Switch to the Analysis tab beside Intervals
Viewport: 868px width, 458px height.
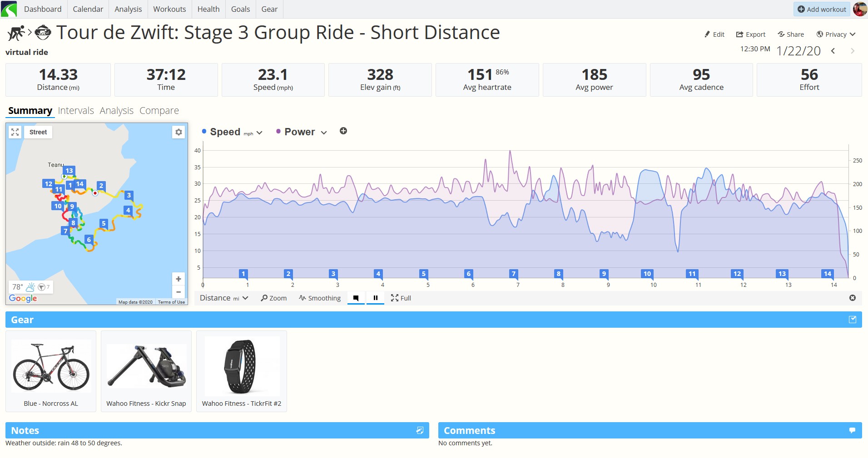click(117, 111)
